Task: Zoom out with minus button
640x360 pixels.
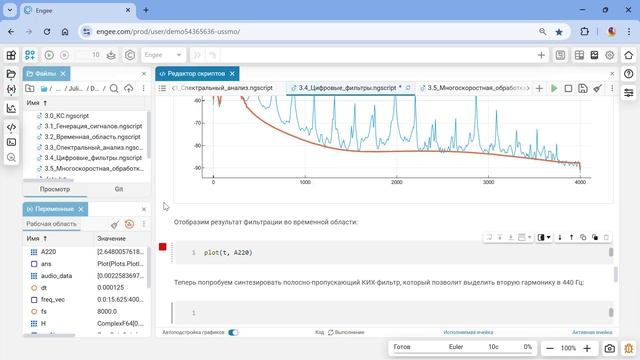Action: (550, 348)
